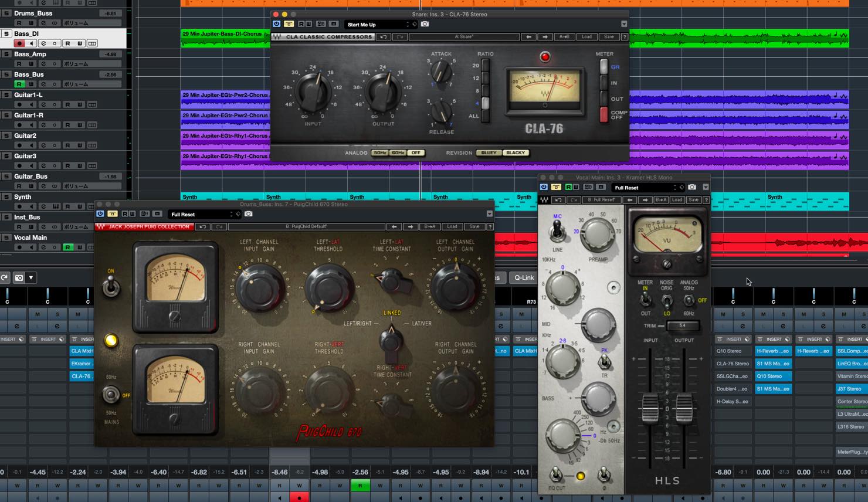This screenshot has height=502, width=868.
Task: Click the J37 Stereo insert slot
Action: click(x=852, y=389)
